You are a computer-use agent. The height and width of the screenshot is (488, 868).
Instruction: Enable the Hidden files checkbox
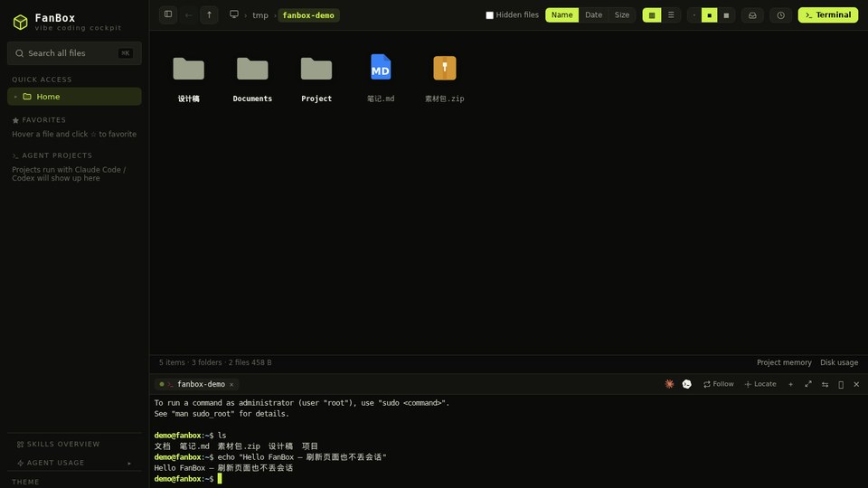[x=489, y=15]
